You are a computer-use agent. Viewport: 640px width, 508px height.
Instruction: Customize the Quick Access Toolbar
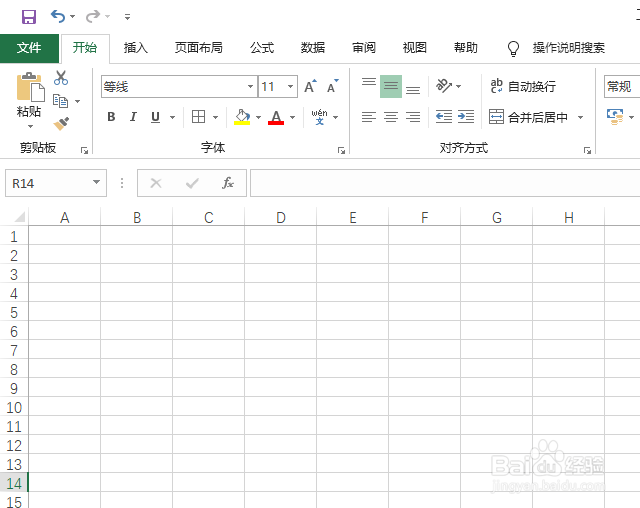click(x=127, y=17)
